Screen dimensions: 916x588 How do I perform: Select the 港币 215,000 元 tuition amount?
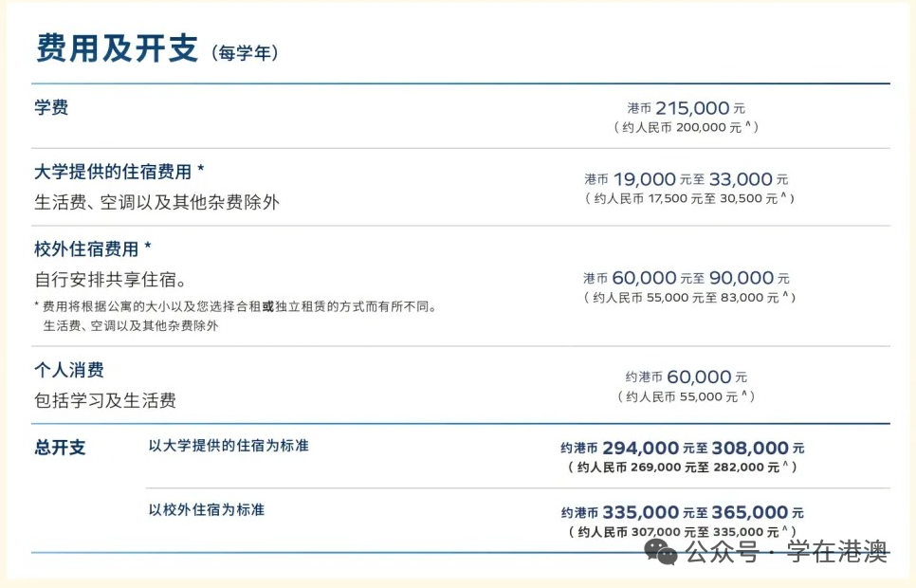[x=686, y=108]
